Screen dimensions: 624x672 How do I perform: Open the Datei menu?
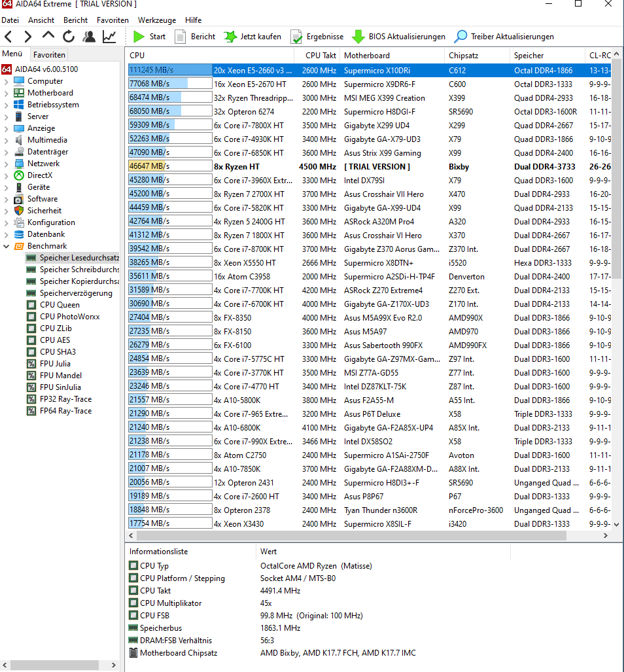(x=10, y=20)
